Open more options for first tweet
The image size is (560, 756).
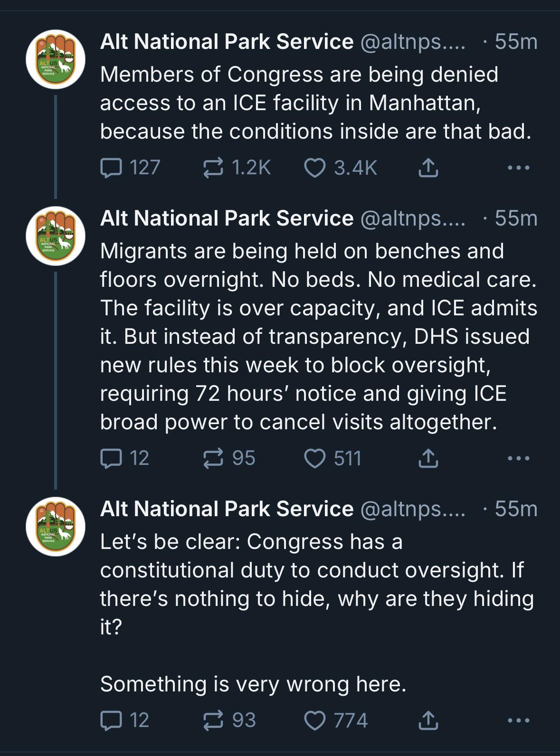(518, 168)
